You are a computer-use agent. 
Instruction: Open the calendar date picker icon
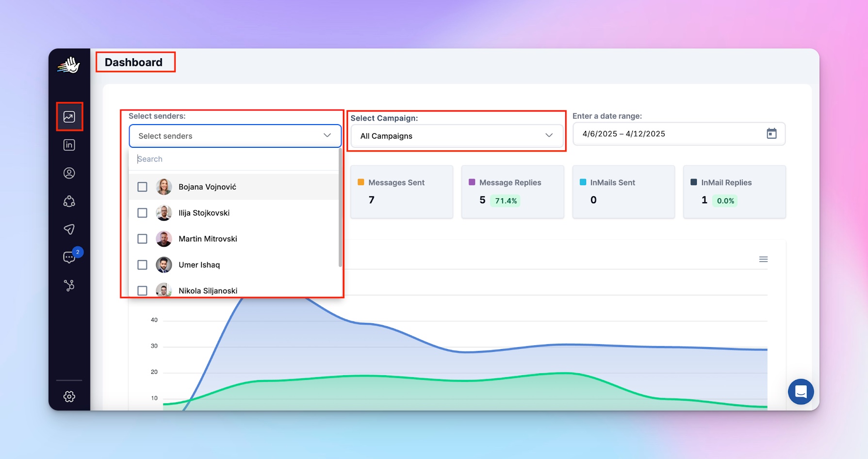tap(771, 134)
